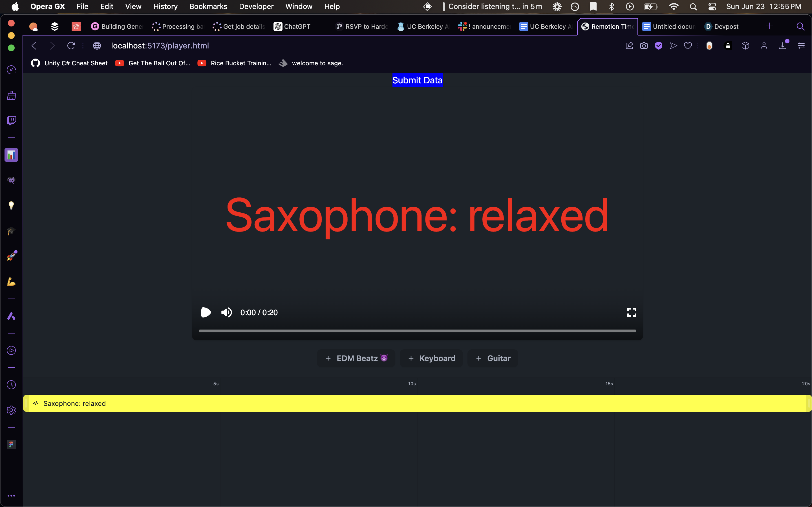Take a snapshot with the camera icon
This screenshot has width=812, height=507.
coord(644,46)
